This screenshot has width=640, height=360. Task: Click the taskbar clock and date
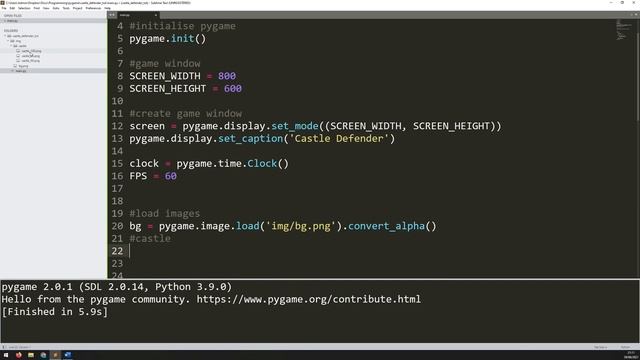point(631,355)
